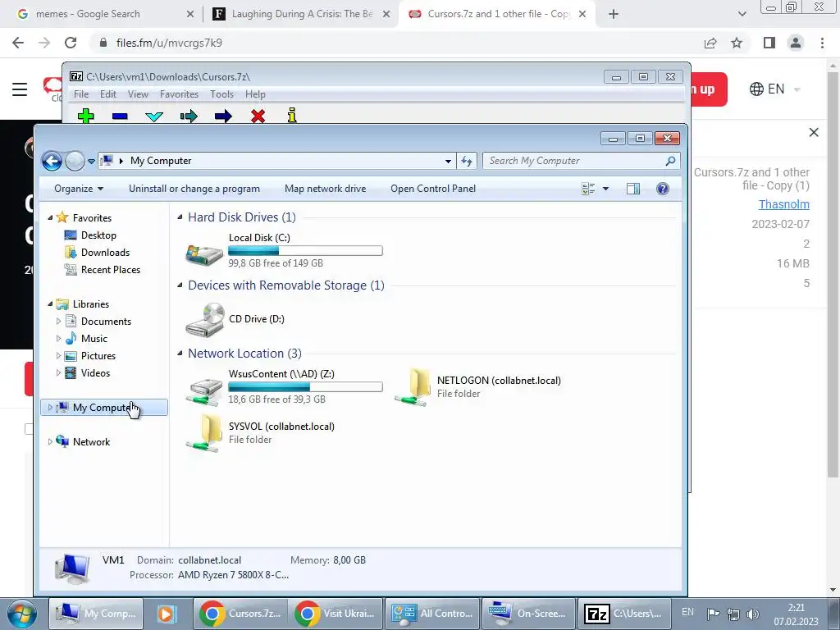Click the WsusContent (Z:) usage bar
The height and width of the screenshot is (630, 840).
pos(305,387)
